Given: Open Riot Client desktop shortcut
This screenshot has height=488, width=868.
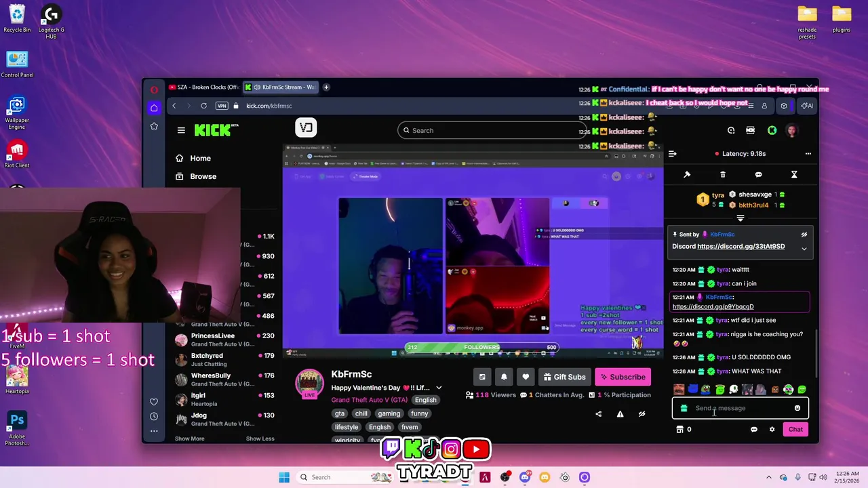Looking at the screenshot, I should [17, 155].
